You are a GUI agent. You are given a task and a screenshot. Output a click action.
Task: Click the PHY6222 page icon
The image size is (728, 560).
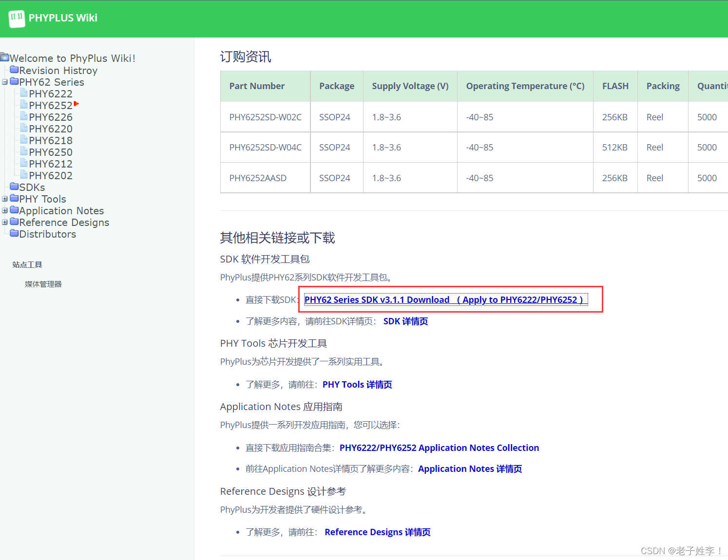[24, 93]
